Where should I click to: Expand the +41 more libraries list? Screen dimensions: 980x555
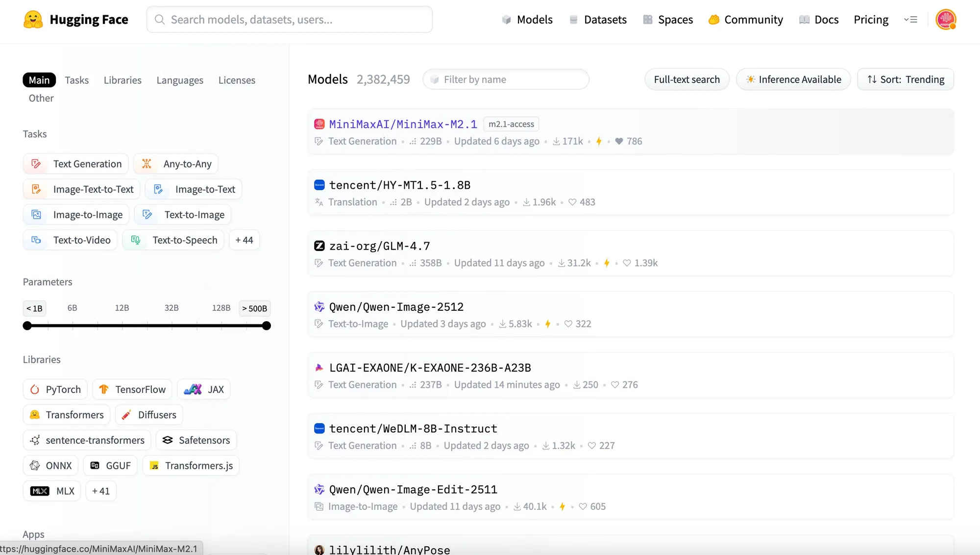(x=101, y=491)
